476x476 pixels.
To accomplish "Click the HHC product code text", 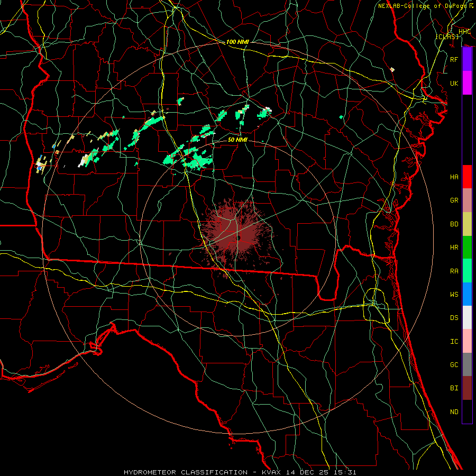I will click(464, 32).
